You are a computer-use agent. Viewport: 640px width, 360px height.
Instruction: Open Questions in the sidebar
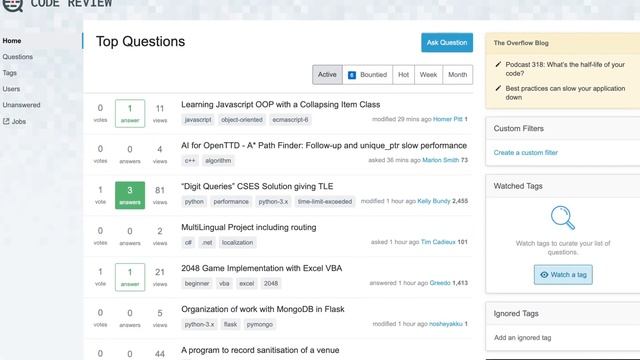coord(18,57)
